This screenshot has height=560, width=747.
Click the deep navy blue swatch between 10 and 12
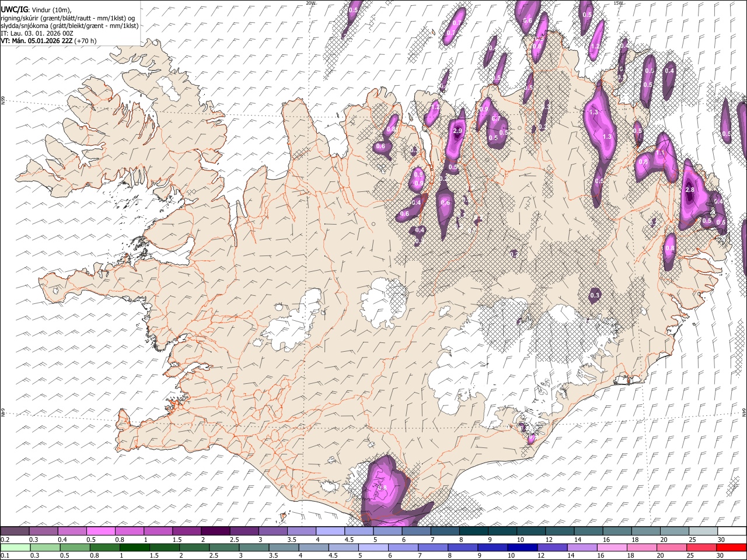click(522, 548)
